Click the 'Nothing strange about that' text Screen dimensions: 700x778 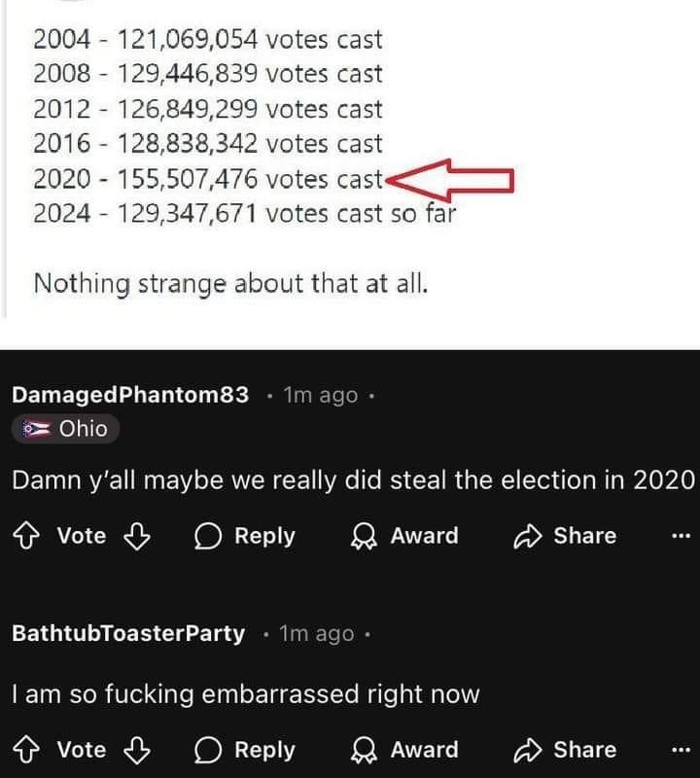click(230, 283)
